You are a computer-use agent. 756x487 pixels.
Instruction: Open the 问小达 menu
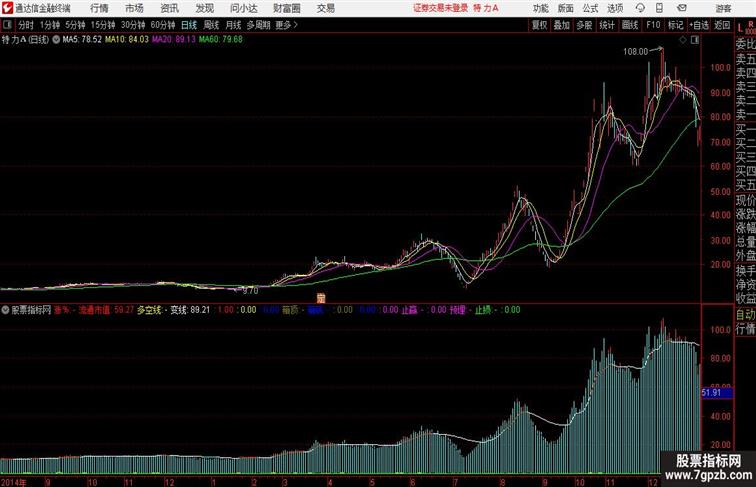pyautogui.click(x=244, y=8)
